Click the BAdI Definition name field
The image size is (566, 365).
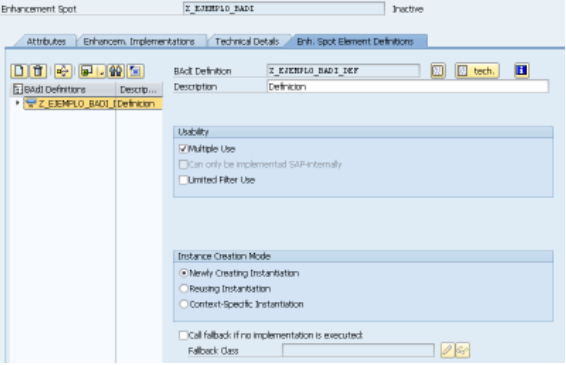(x=343, y=70)
